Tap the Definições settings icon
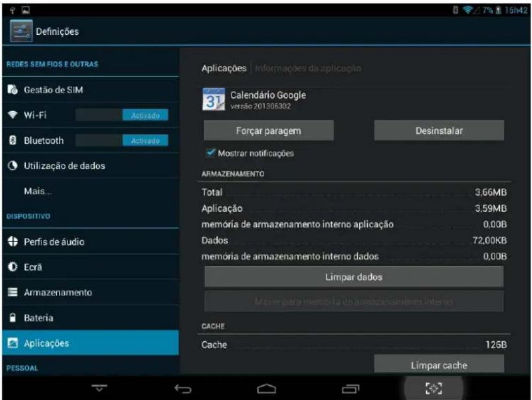532x400 pixels. (x=21, y=31)
